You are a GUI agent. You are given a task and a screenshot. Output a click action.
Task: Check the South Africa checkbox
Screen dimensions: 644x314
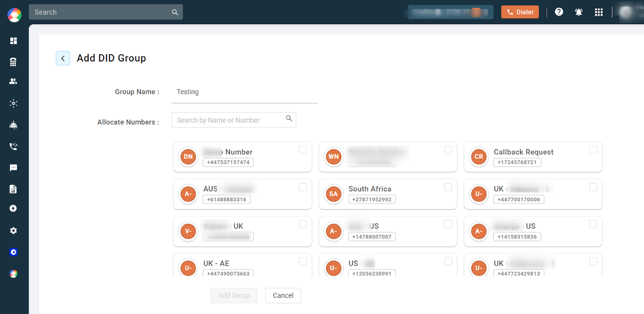click(x=448, y=187)
